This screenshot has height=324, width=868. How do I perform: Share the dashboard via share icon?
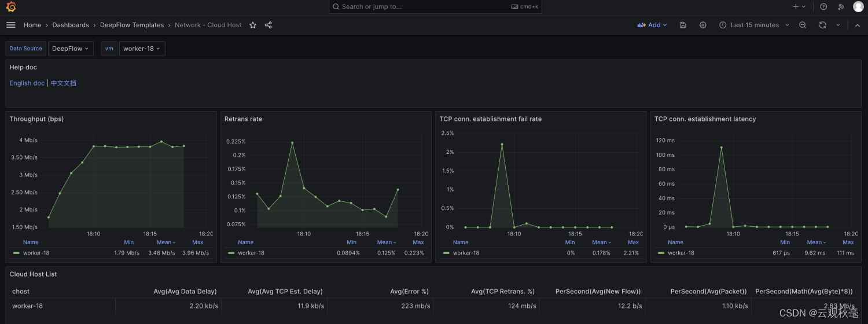(x=269, y=25)
